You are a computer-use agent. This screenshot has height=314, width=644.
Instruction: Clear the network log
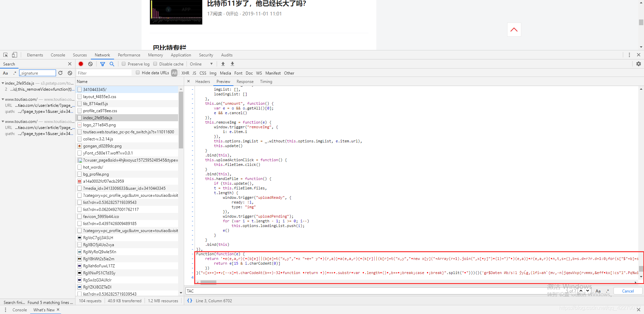pyautogui.click(x=90, y=64)
